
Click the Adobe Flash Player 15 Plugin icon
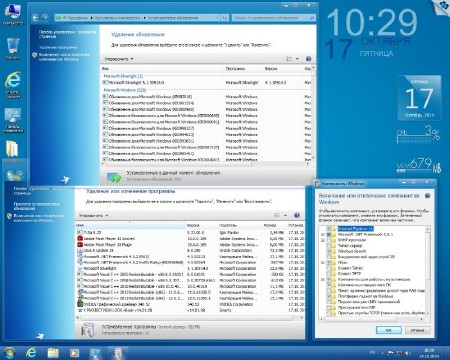80,245
